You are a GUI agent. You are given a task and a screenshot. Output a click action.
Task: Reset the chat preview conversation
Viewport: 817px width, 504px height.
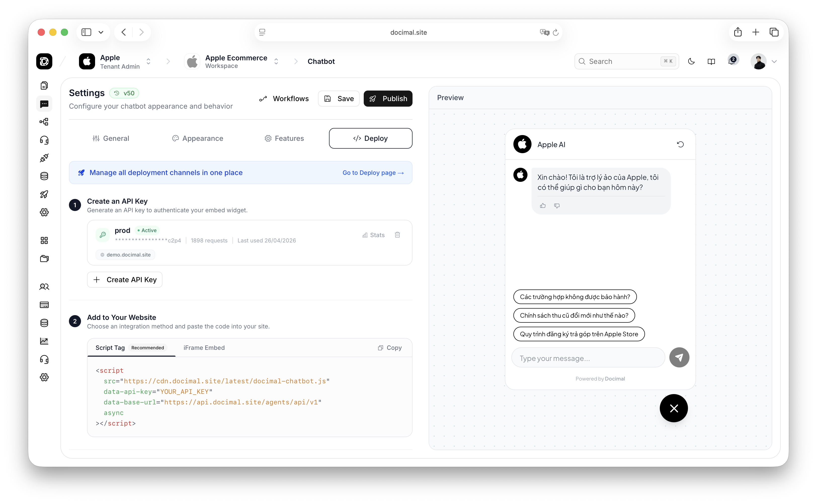[x=680, y=144]
